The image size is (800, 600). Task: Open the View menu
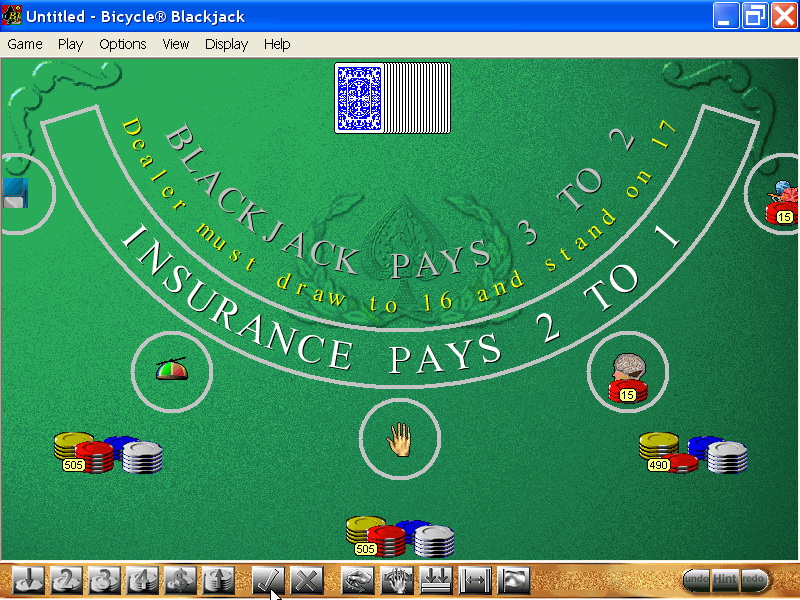click(x=176, y=44)
